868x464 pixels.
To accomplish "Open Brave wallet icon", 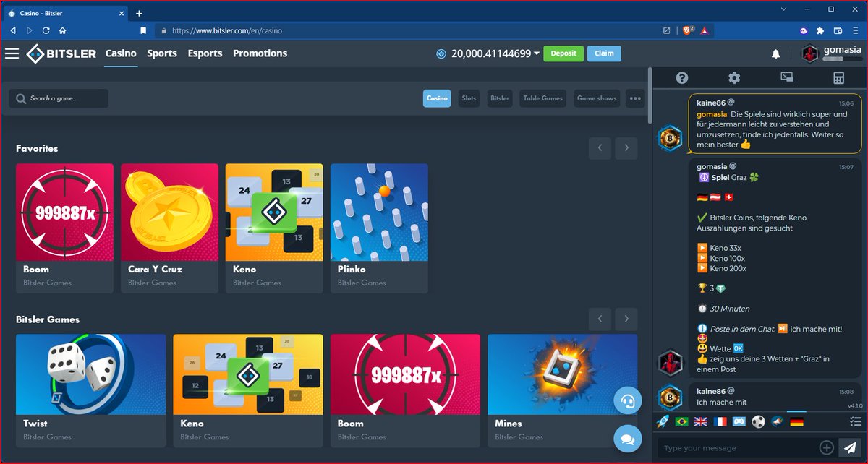I will point(839,30).
